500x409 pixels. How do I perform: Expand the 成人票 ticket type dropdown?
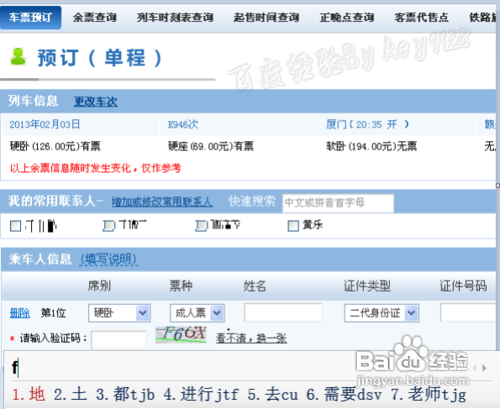click(x=197, y=313)
